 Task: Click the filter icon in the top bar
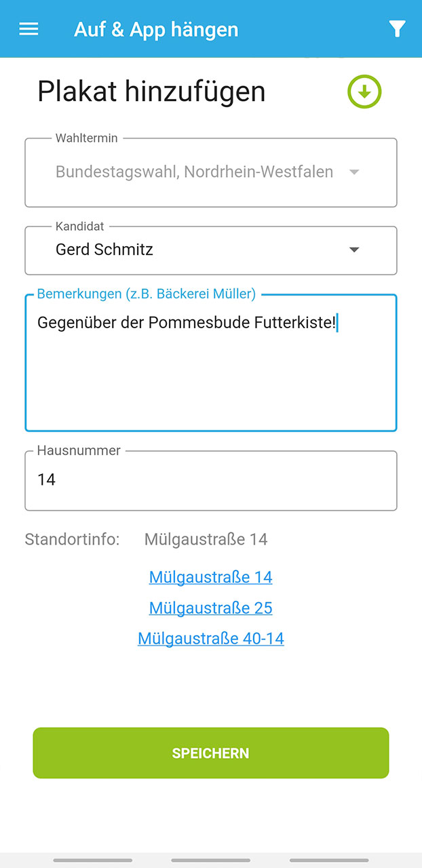point(397,28)
